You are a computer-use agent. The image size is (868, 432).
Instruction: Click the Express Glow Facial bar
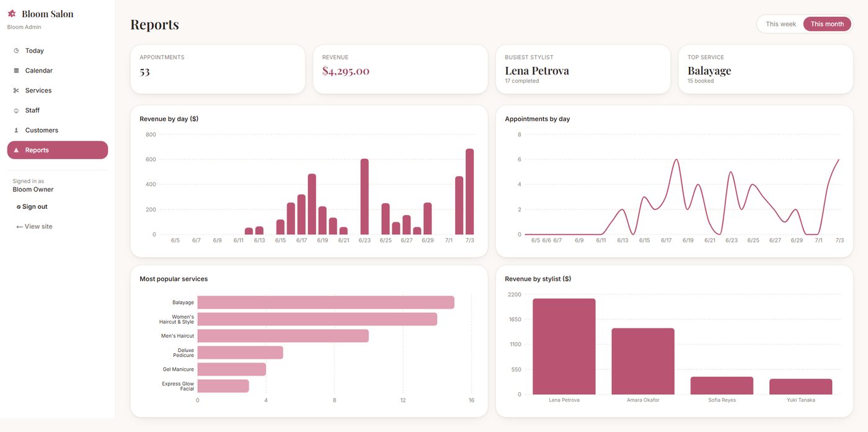click(223, 386)
